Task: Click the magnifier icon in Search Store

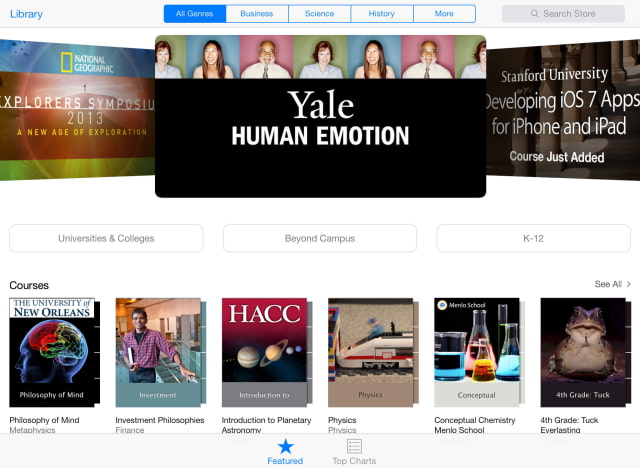Action: tap(534, 13)
